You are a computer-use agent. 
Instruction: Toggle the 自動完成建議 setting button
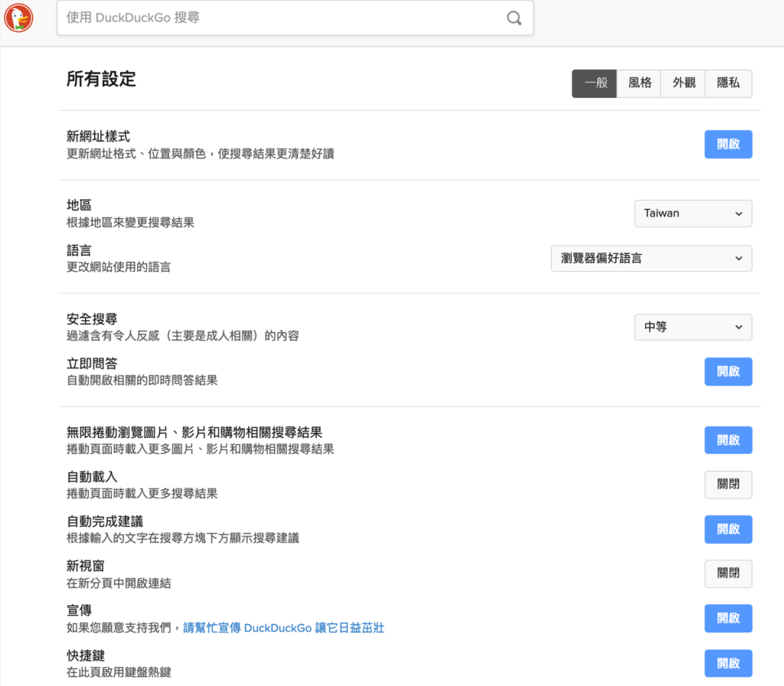728,529
